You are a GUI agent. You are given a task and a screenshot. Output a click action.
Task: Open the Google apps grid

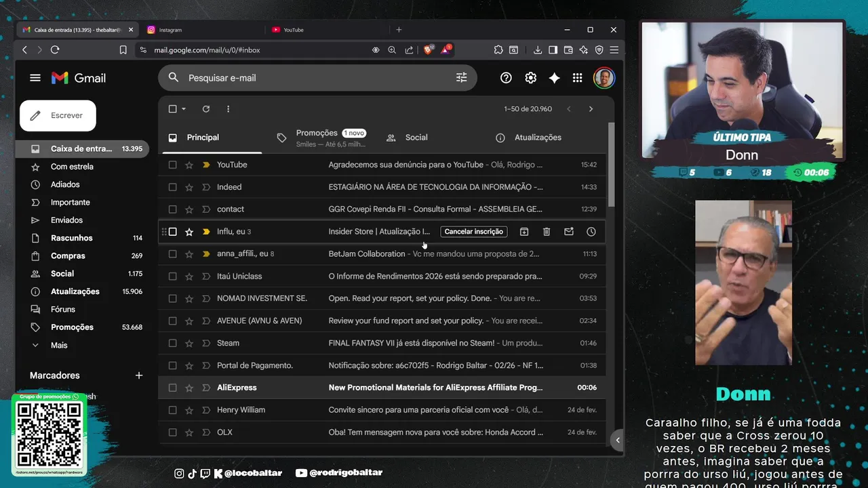pyautogui.click(x=577, y=78)
